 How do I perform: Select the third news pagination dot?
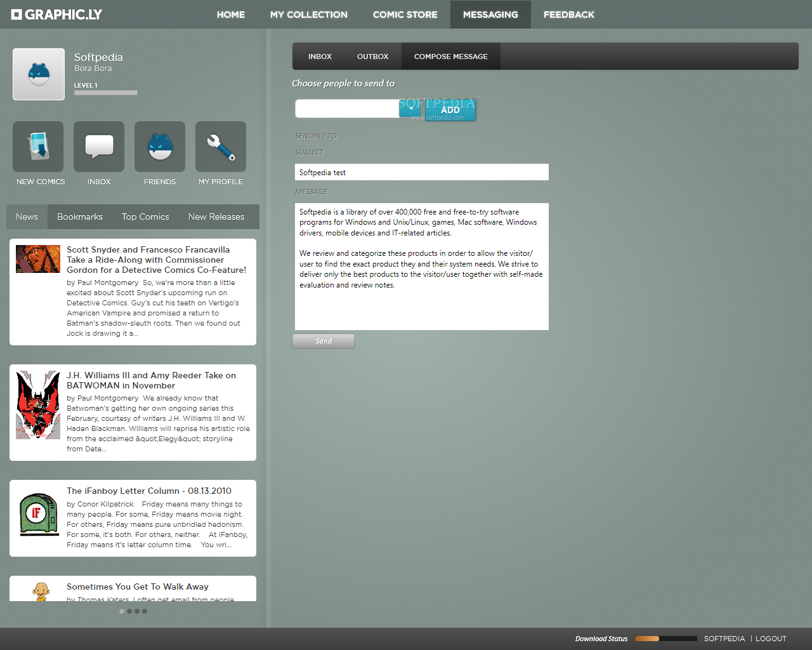[137, 611]
